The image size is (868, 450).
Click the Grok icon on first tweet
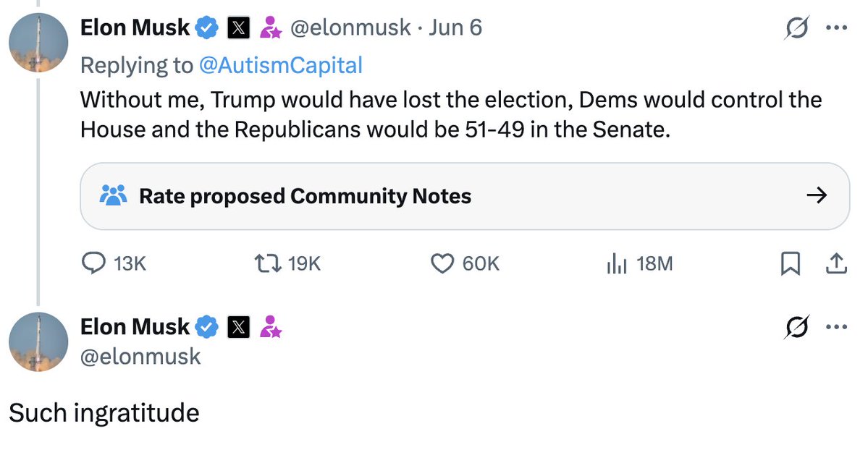coord(796,29)
